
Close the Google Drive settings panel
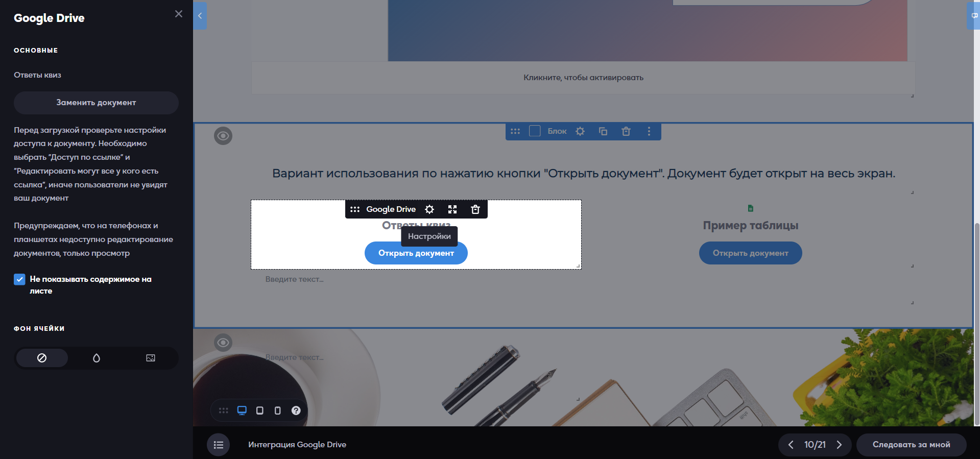click(178, 14)
